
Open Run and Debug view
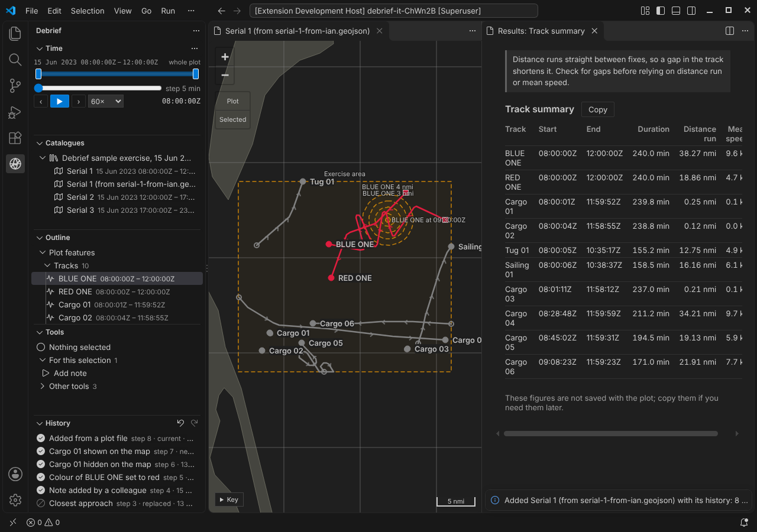pos(15,112)
